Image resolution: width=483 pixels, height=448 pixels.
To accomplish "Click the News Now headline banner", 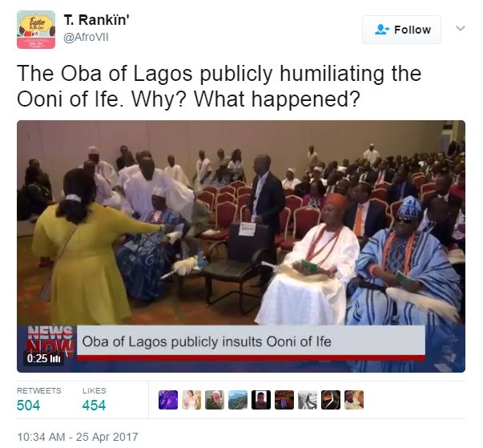I will coord(251,341).
